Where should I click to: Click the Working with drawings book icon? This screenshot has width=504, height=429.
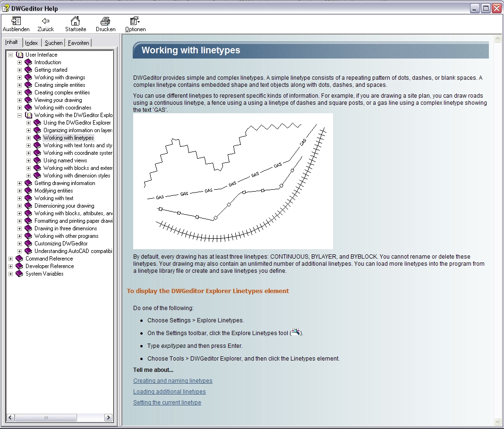29,77
